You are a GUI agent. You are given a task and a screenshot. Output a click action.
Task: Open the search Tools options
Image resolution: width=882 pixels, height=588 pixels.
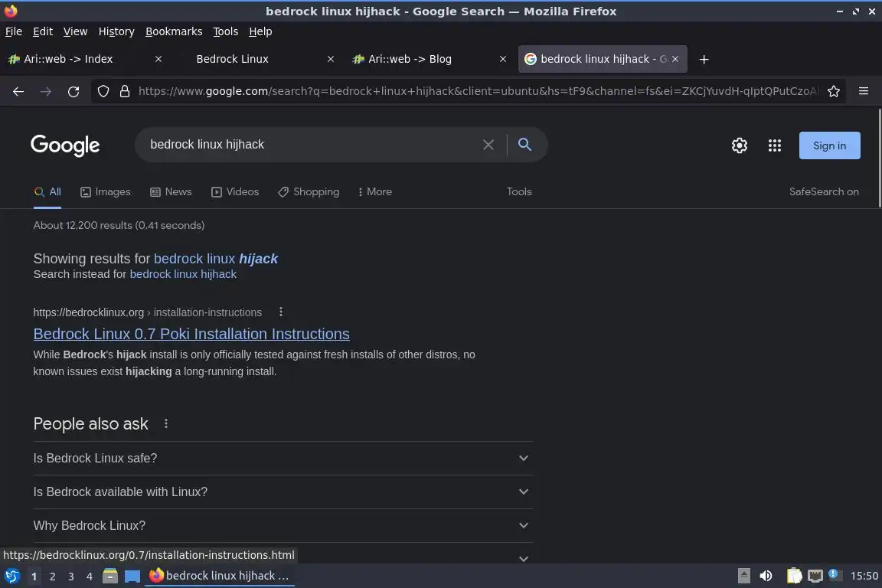tap(518, 192)
